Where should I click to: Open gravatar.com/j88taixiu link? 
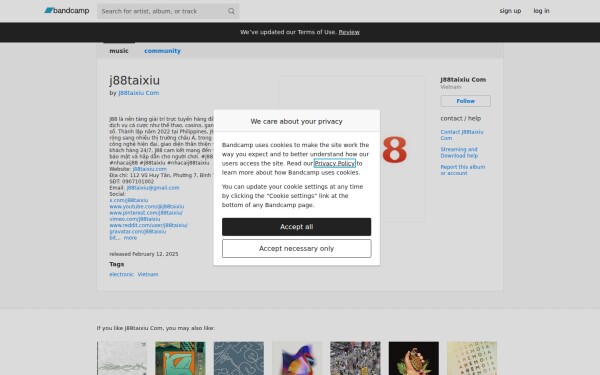pyautogui.click(x=138, y=232)
